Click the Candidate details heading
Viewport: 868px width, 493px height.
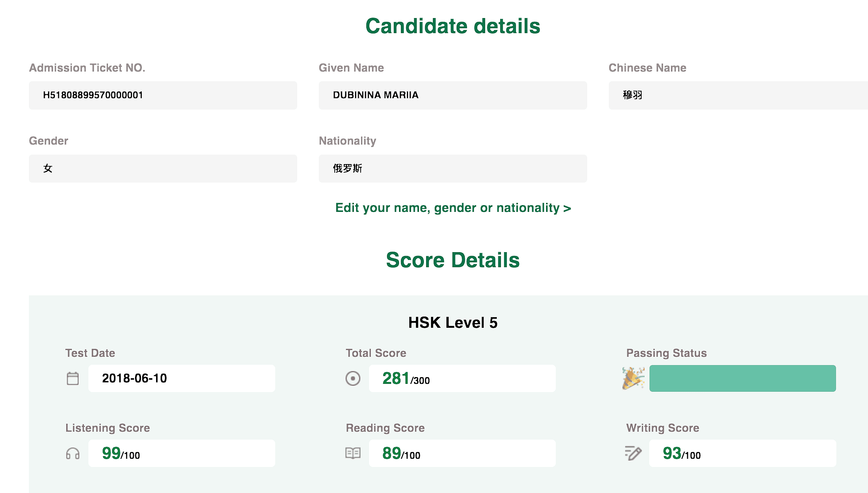tap(453, 26)
